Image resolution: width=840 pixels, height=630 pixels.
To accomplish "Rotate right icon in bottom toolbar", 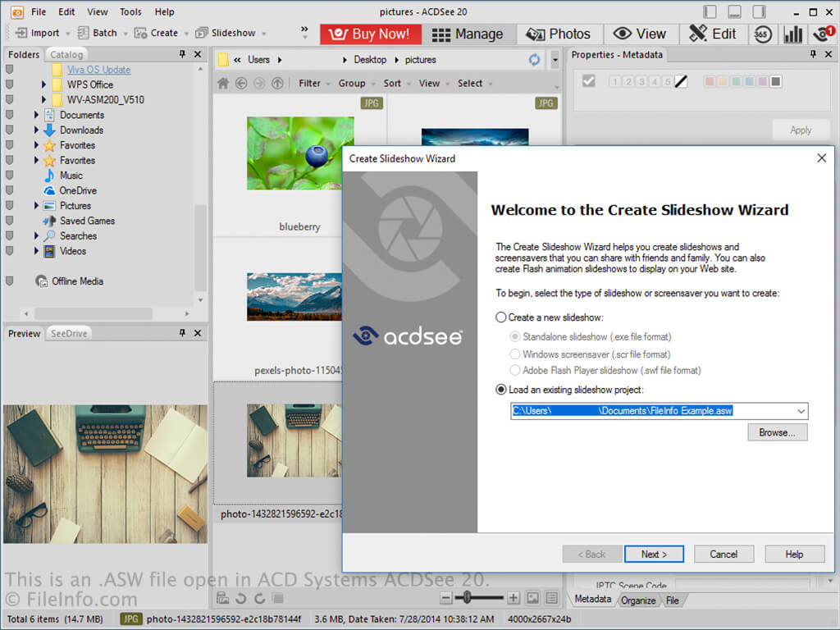I will (260, 598).
